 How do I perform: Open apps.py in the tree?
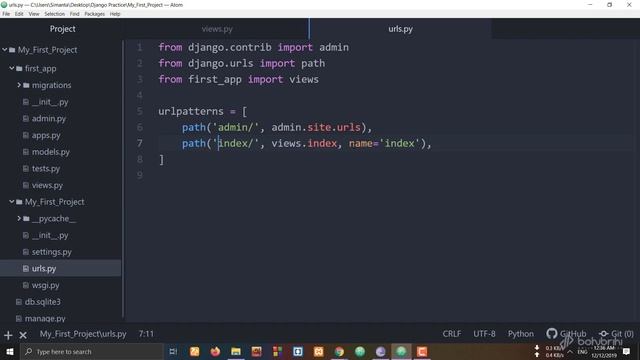(46, 135)
